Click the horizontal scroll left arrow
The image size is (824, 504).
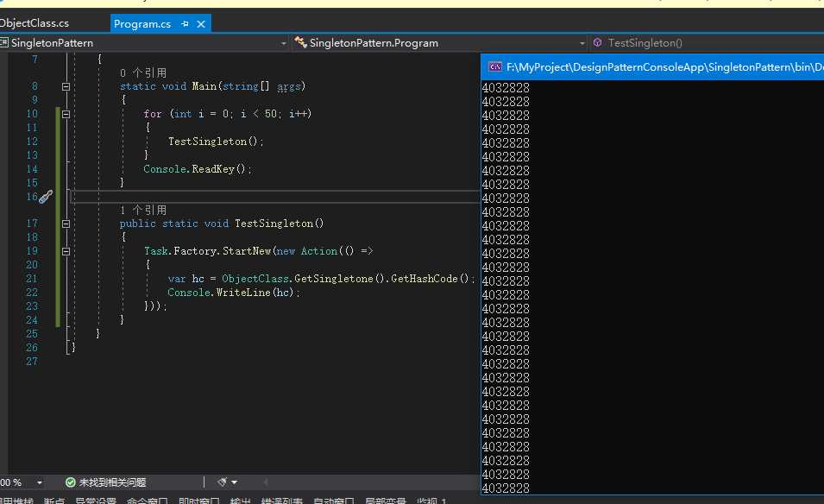pyautogui.click(x=266, y=482)
